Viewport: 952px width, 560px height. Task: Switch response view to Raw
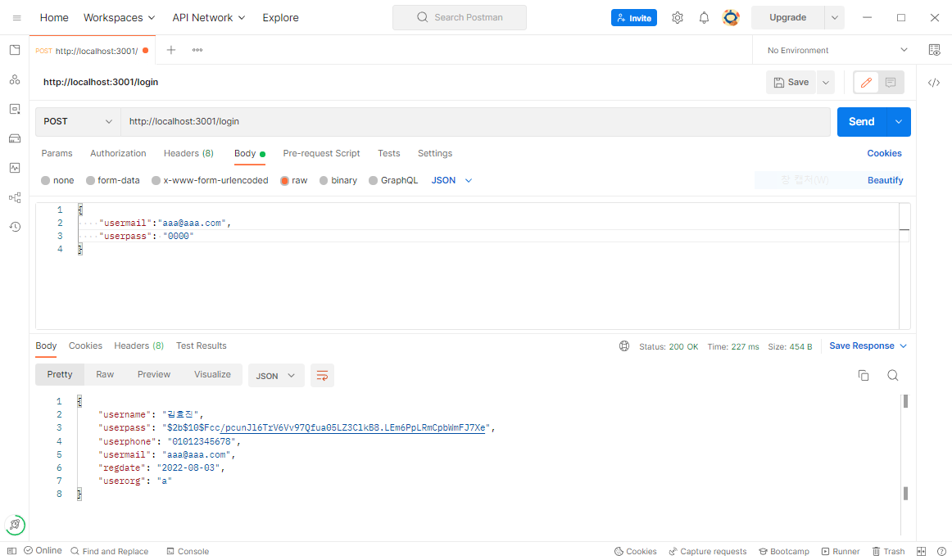point(104,374)
